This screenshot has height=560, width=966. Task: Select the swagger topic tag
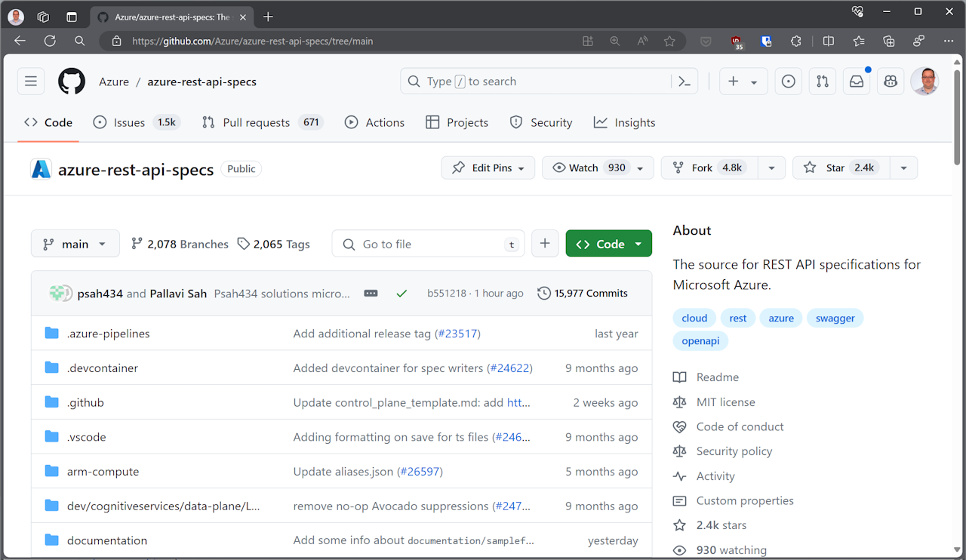pyautogui.click(x=835, y=318)
